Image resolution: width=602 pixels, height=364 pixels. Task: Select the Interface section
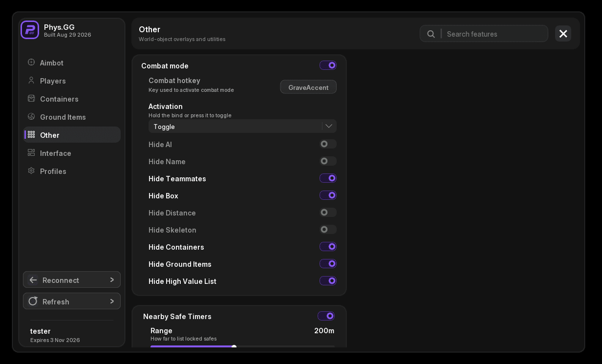pos(72,153)
